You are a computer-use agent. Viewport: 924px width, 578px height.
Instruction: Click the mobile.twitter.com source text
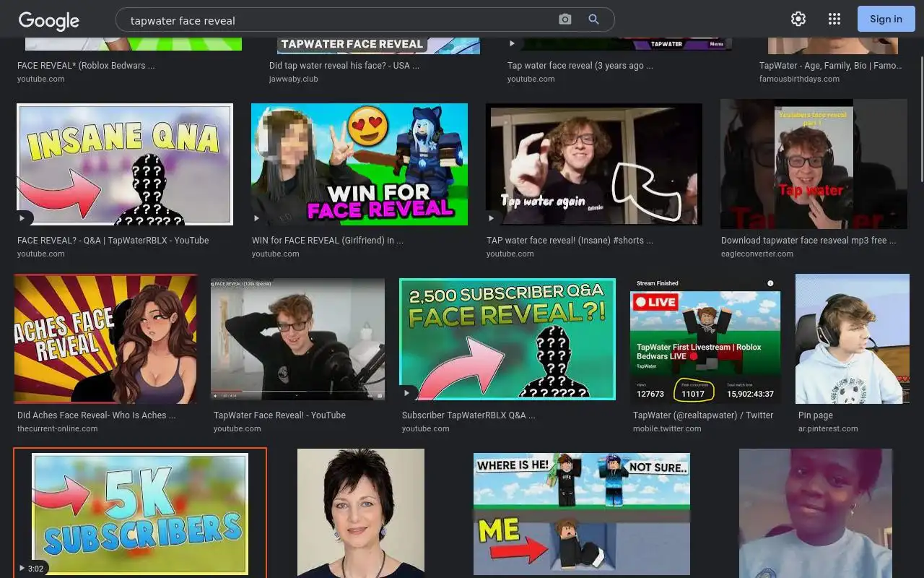click(667, 429)
